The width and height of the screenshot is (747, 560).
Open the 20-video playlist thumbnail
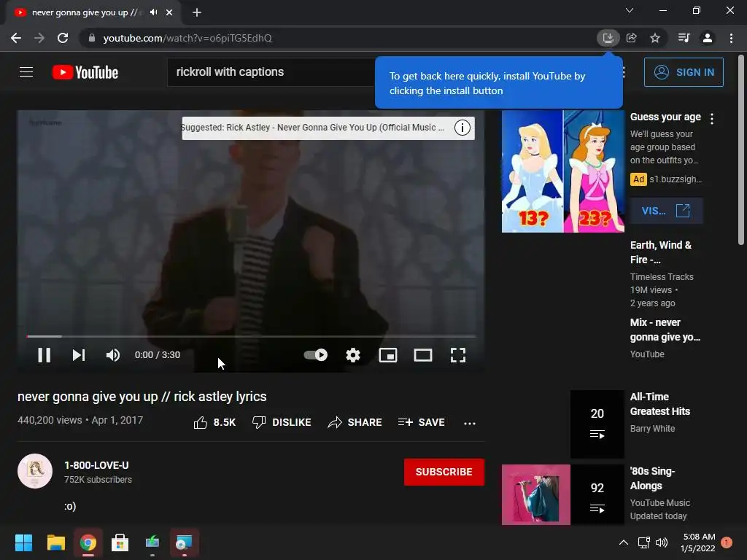click(x=597, y=424)
